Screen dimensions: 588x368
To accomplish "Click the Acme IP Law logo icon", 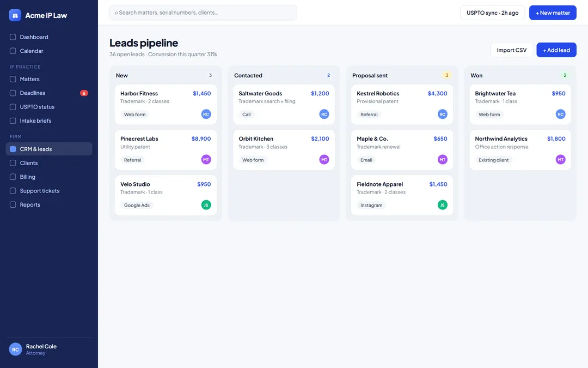I will pos(15,15).
